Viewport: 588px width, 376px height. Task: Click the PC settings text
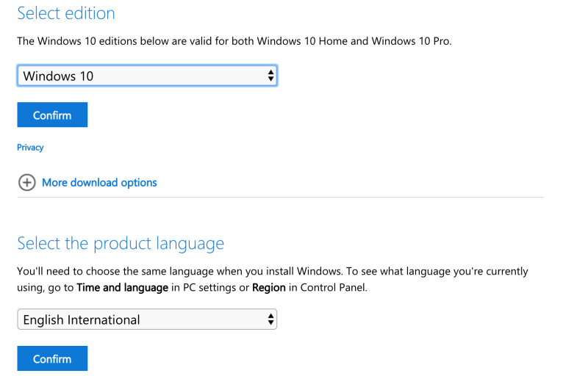click(208, 287)
